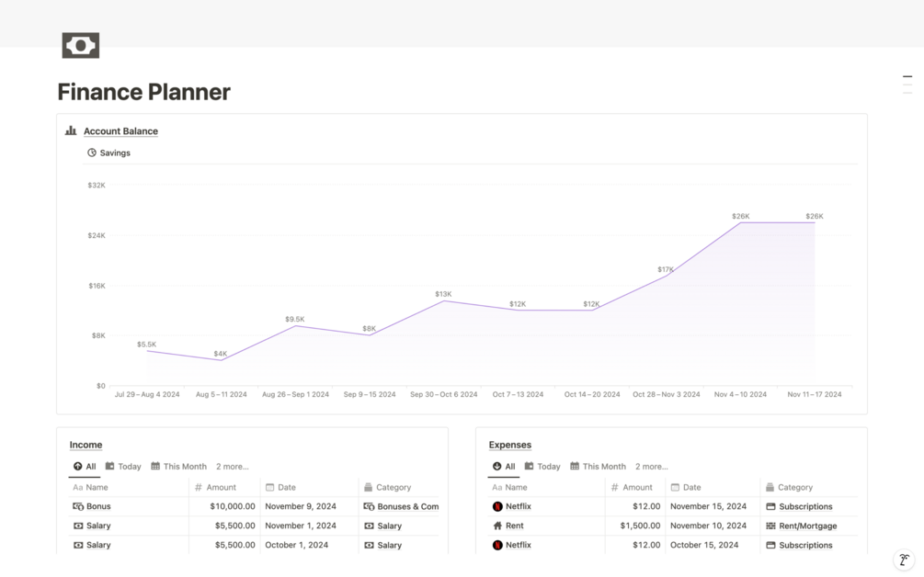The width and height of the screenshot is (924, 577).
Task: Click the help icon at bottom right corner
Action: tap(904, 560)
